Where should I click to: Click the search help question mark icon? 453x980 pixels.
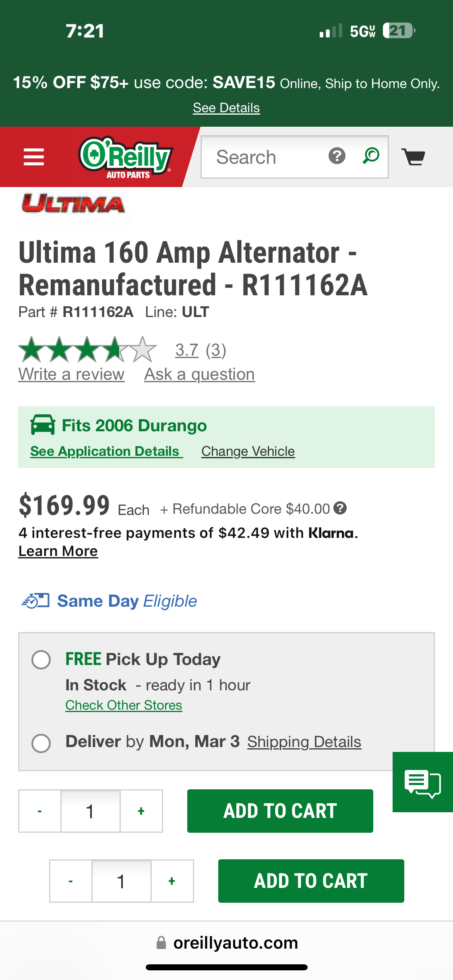pos(337,156)
